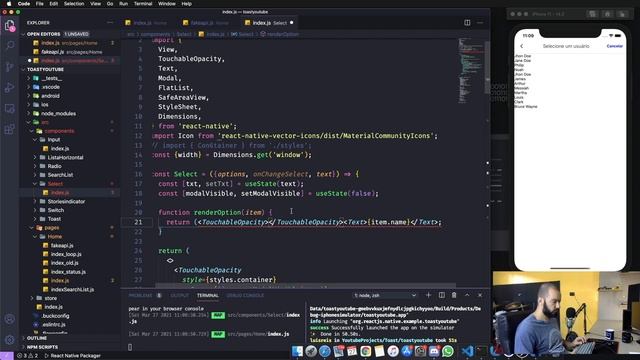Image resolution: width=640 pixels, height=360 pixels.
Task: Click the errors and warnings status bar item
Action: tap(28, 356)
